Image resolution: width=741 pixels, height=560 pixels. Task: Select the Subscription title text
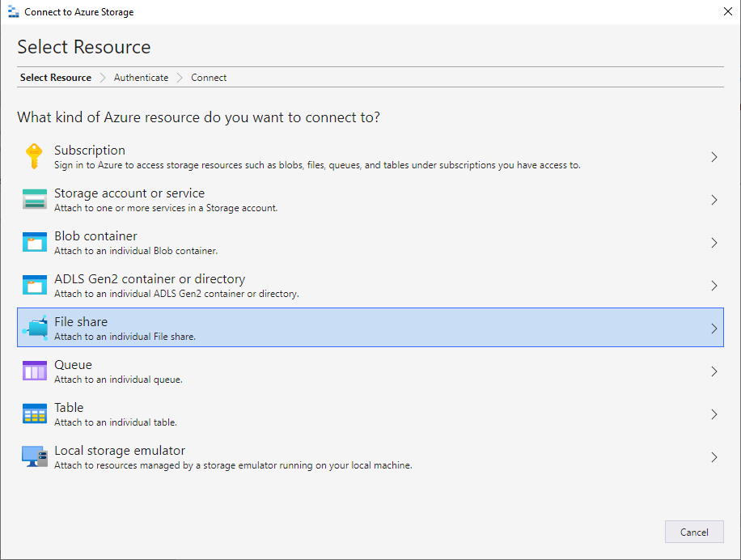pyautogui.click(x=90, y=150)
